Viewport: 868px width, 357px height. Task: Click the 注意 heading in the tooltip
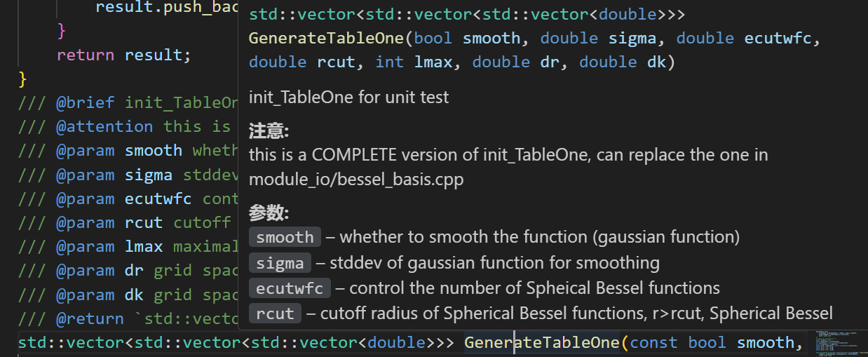269,131
